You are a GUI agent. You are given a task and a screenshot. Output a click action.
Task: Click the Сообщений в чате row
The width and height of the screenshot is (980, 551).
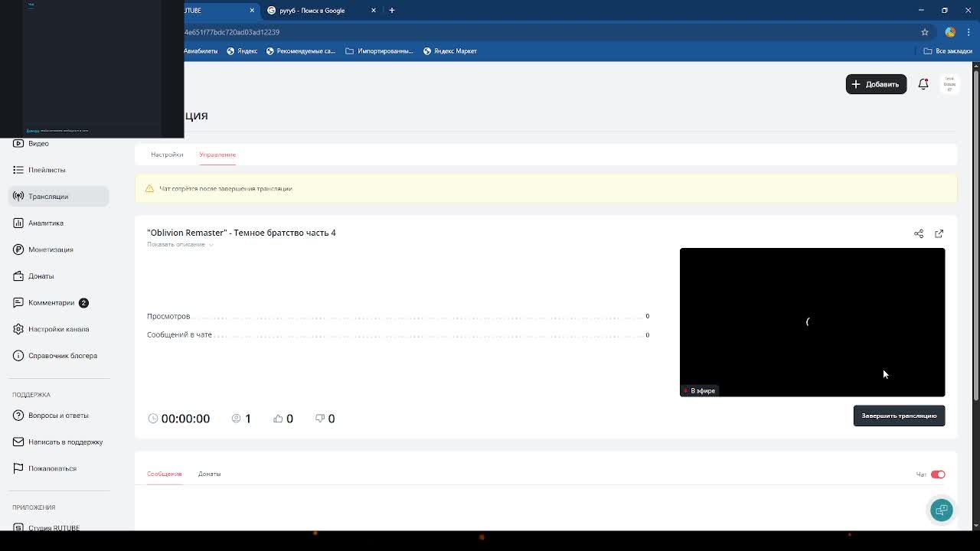[x=398, y=334]
